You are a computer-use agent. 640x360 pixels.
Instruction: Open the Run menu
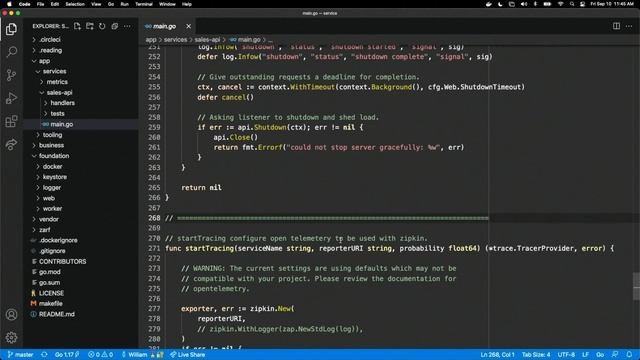tap(124, 4)
